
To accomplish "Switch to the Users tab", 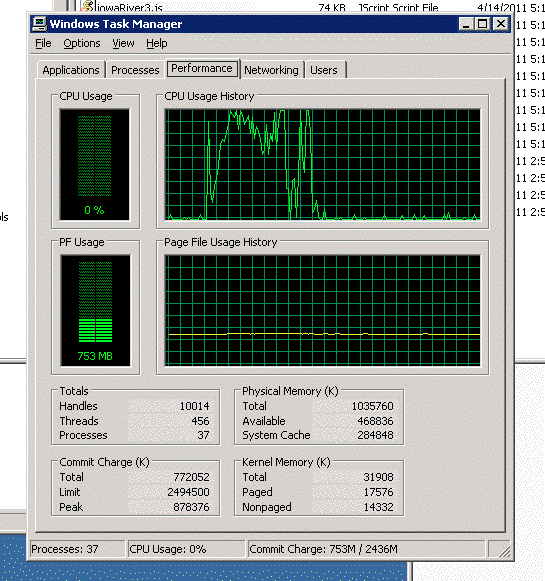I will pos(324,70).
